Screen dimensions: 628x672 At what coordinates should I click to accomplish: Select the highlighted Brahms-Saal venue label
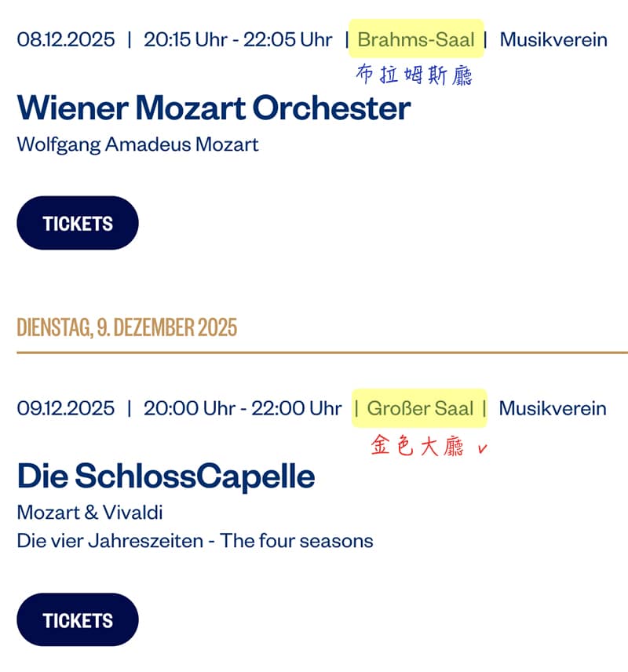(416, 39)
